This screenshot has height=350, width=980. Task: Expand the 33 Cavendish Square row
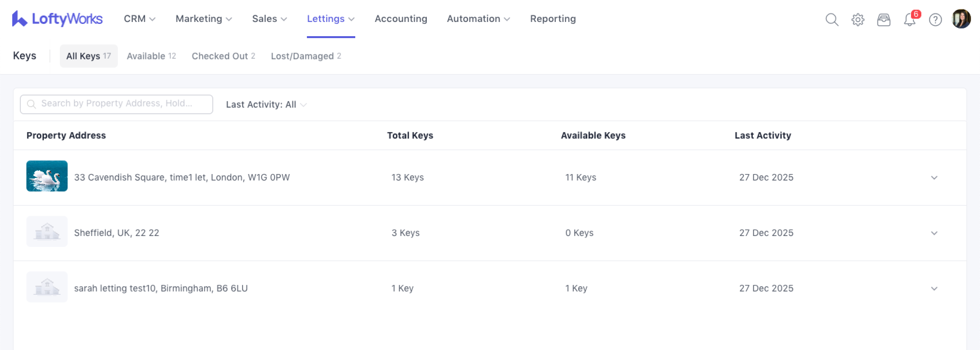click(x=934, y=178)
